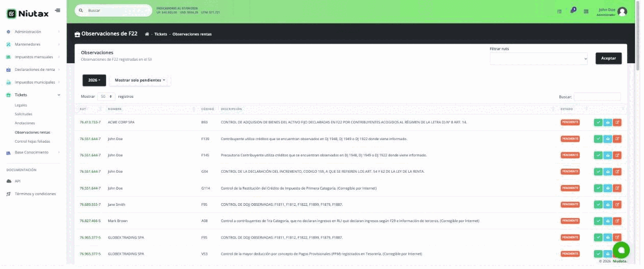Viewport: 644px width, 269px height.
Task: Expand Administración in the sidebar
Action: 33,32
